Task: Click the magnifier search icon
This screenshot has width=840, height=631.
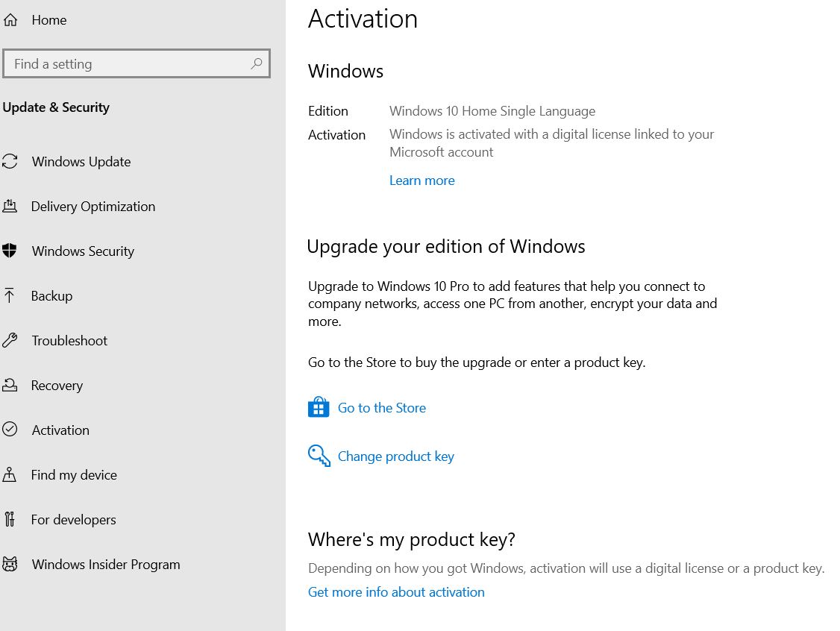Action: [256, 63]
